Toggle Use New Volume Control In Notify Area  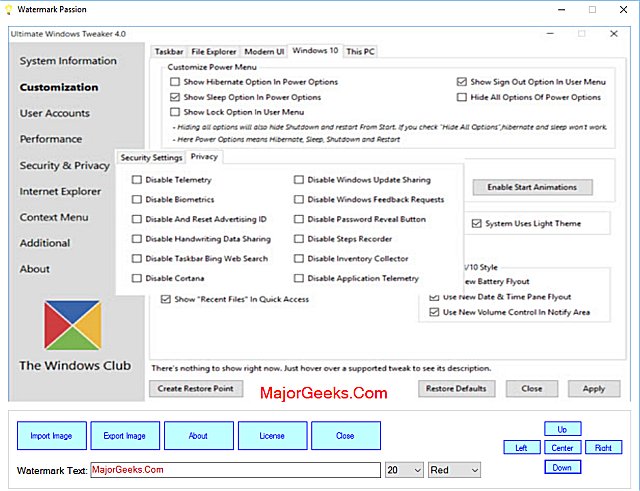point(434,312)
